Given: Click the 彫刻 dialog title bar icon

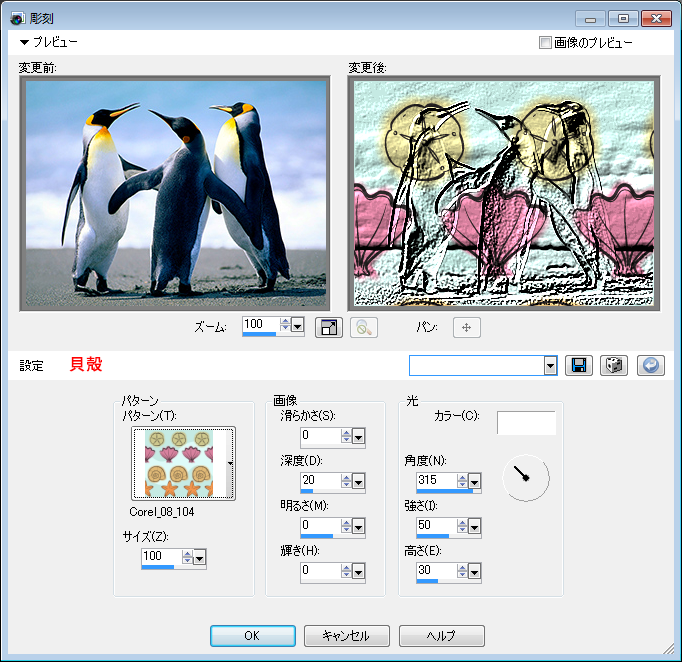Looking at the screenshot, I should pyautogui.click(x=16, y=18).
